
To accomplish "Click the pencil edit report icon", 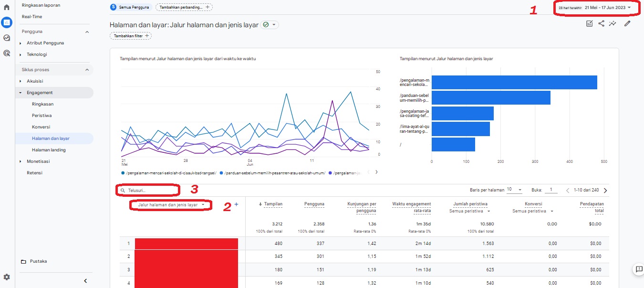I will tap(627, 23).
